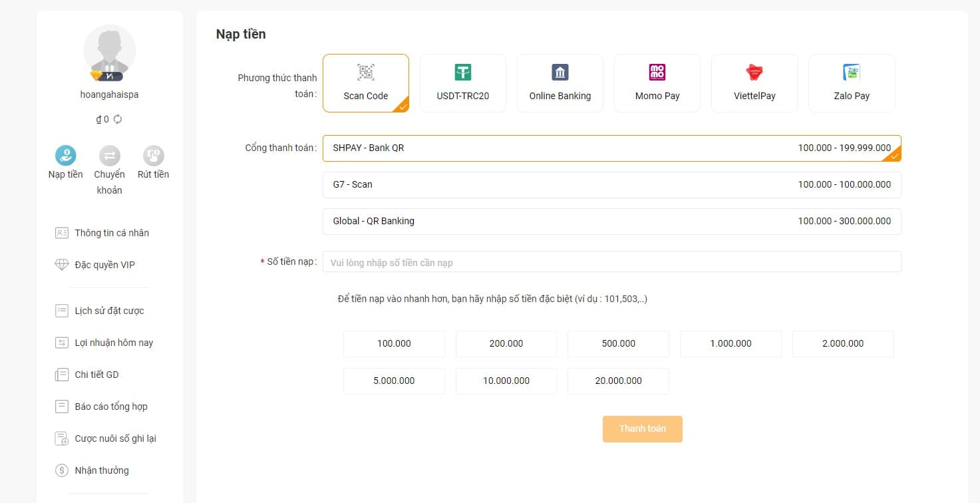This screenshot has height=503, width=980.
Task: Pick the 100.000 quick amount
Action: (x=394, y=344)
